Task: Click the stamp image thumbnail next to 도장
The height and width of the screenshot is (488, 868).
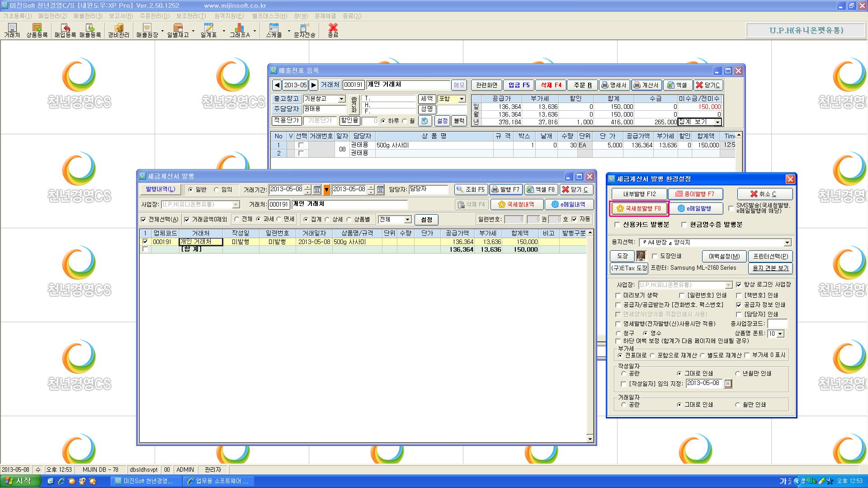Action: pyautogui.click(x=641, y=256)
